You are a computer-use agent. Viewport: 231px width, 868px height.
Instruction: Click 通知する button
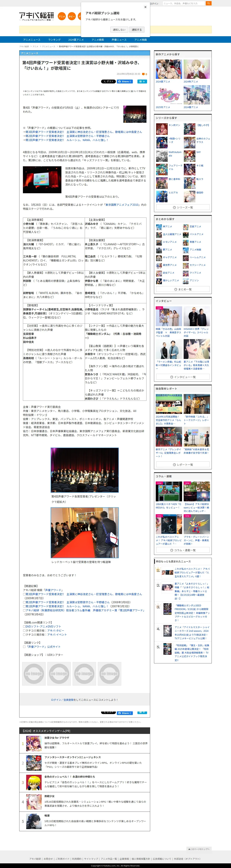[x=137, y=30]
